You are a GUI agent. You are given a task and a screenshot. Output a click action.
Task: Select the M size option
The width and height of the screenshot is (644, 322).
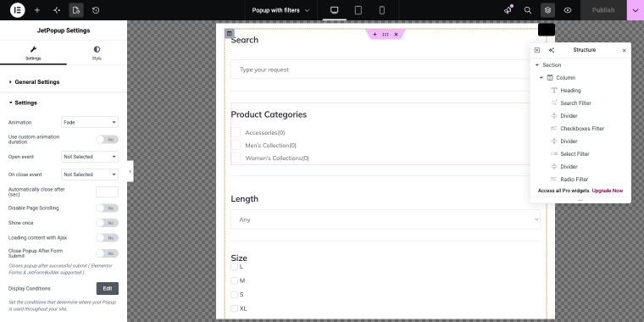point(234,281)
